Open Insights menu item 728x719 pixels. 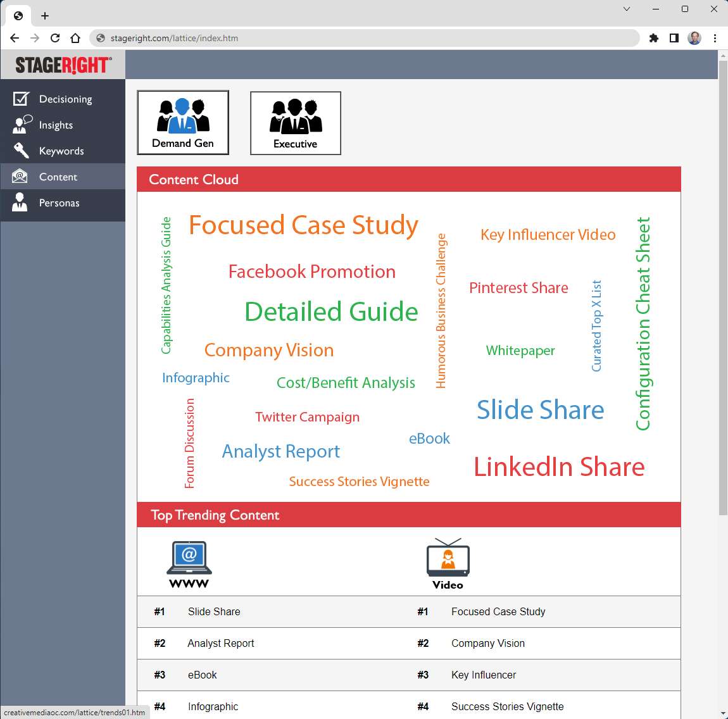(63, 125)
